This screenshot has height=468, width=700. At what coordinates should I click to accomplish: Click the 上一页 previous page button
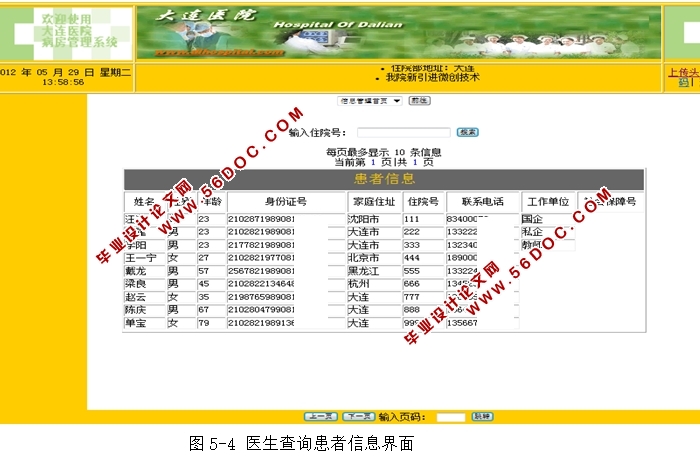(x=321, y=417)
